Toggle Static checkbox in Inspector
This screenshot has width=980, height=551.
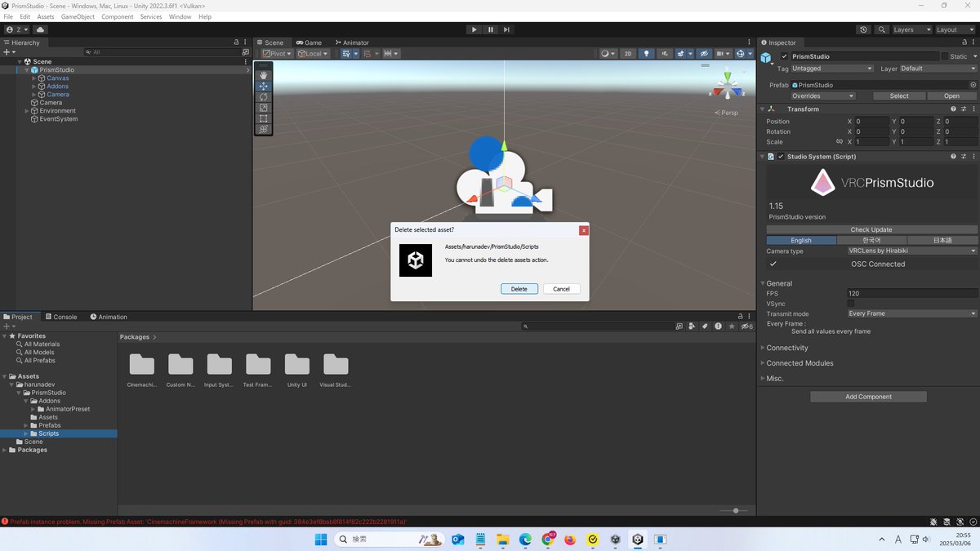(x=945, y=56)
